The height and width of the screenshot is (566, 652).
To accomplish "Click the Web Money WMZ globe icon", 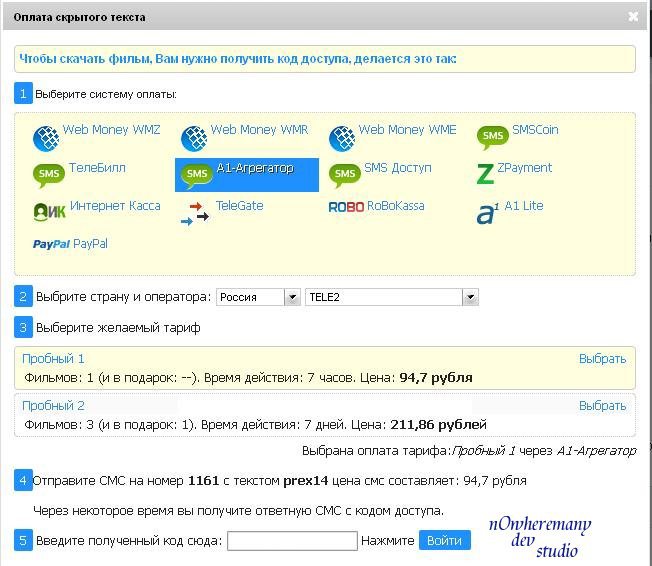I will [x=46, y=138].
